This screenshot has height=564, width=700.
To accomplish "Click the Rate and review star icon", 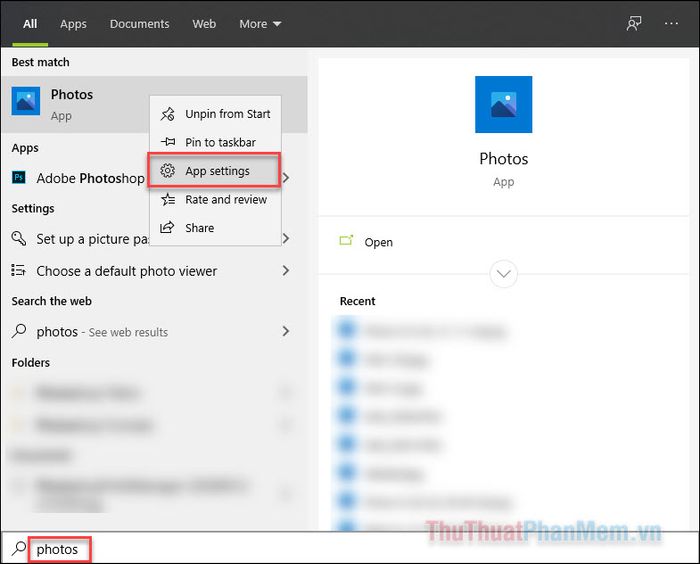I will (167, 199).
